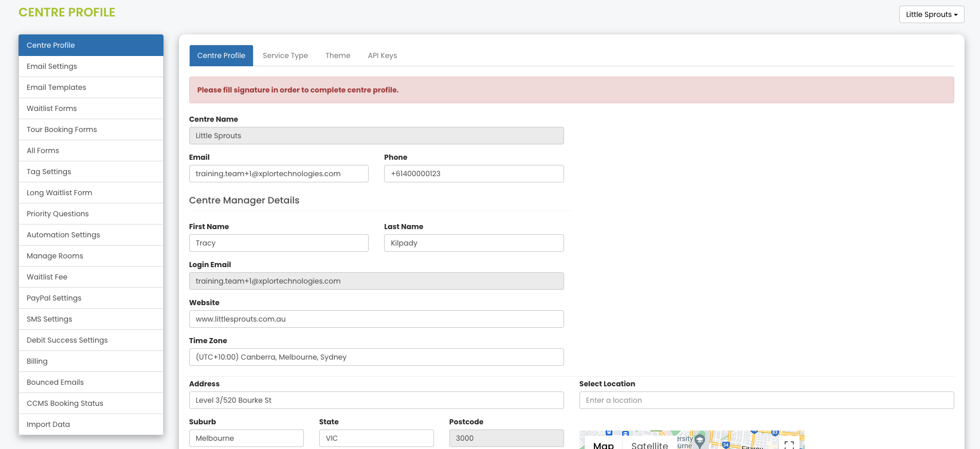Open Priority Questions
Screen dimensions: 980x449
coord(91,214)
